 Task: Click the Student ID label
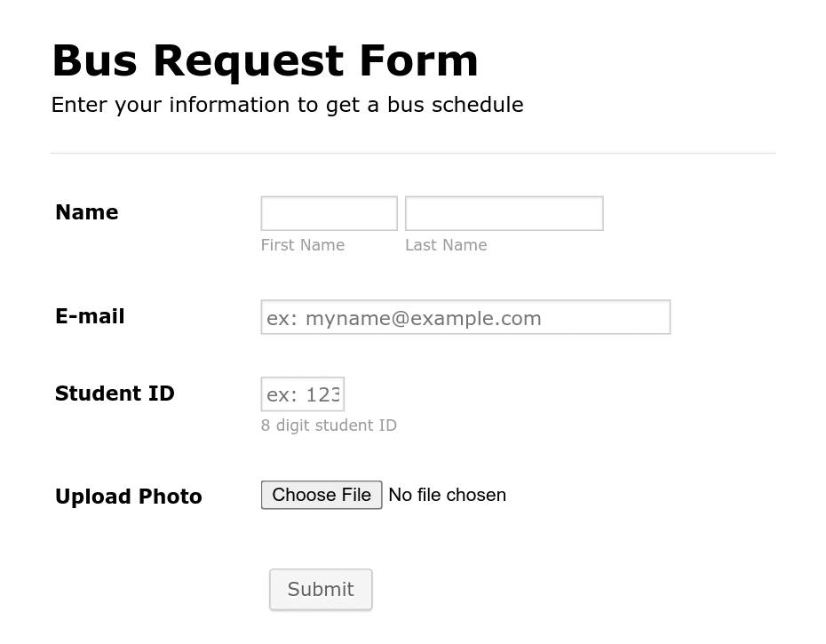click(115, 394)
